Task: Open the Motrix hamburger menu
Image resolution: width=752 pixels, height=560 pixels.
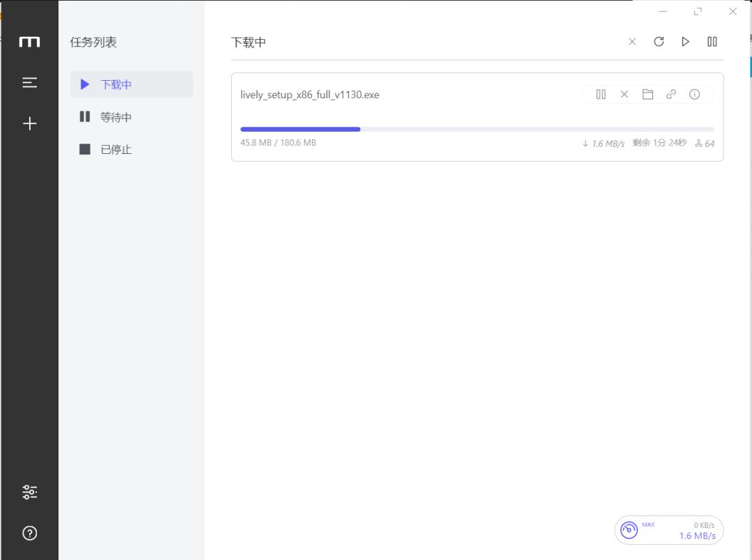Action: pos(29,81)
